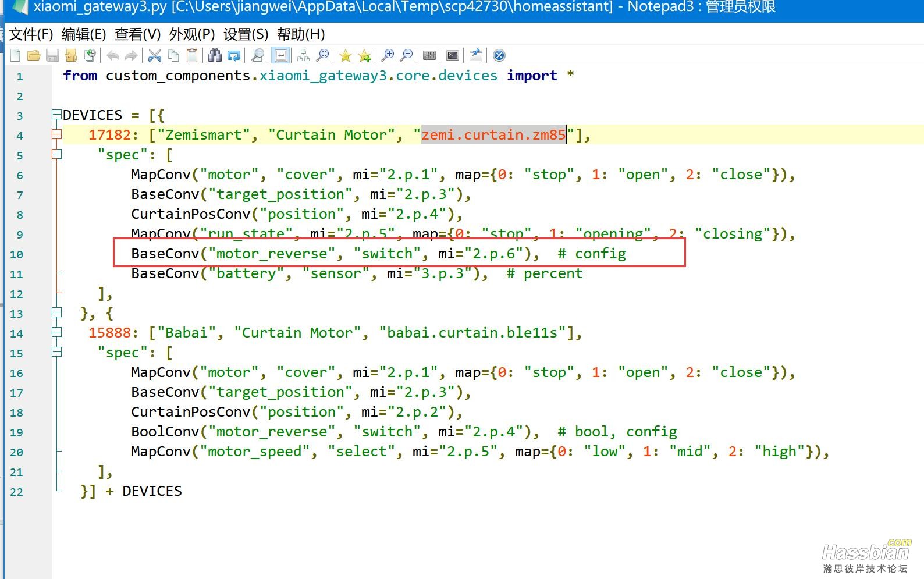The height and width of the screenshot is (579, 924).
Task: Click babai.curtain.ble11s string
Action: [472, 333]
